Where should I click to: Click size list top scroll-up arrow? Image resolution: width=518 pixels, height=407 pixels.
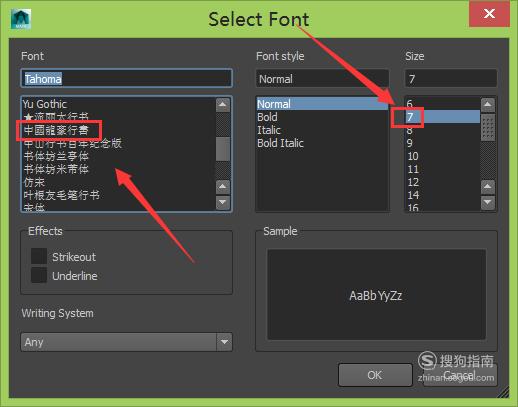(x=488, y=105)
